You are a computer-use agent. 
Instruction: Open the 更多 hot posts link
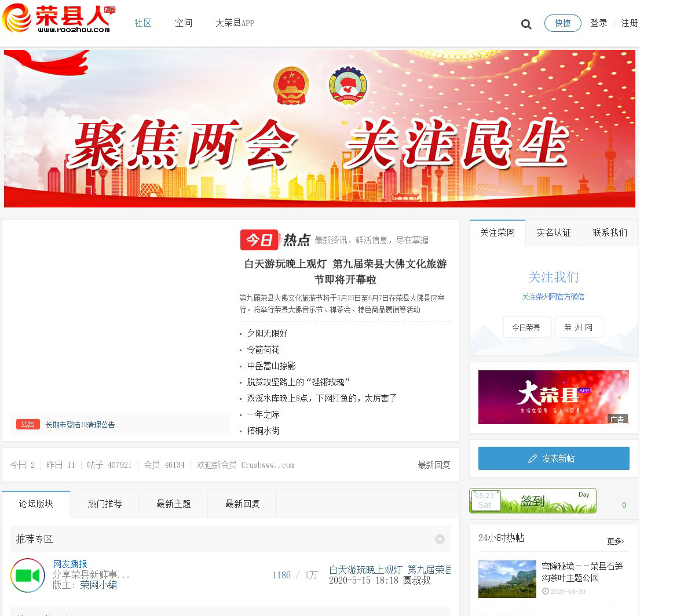[x=615, y=541]
